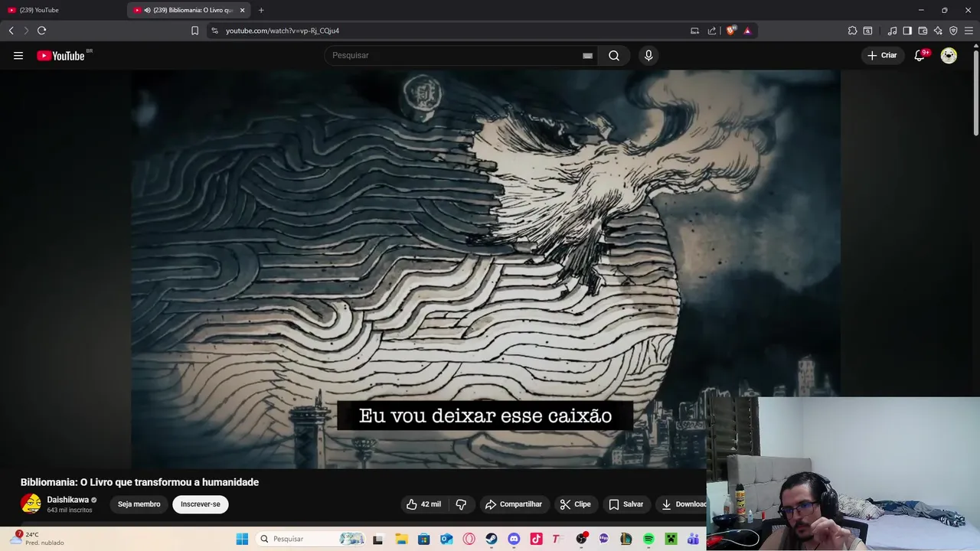Dislike the video with thumbs down
The image size is (980, 551).
pos(461,504)
